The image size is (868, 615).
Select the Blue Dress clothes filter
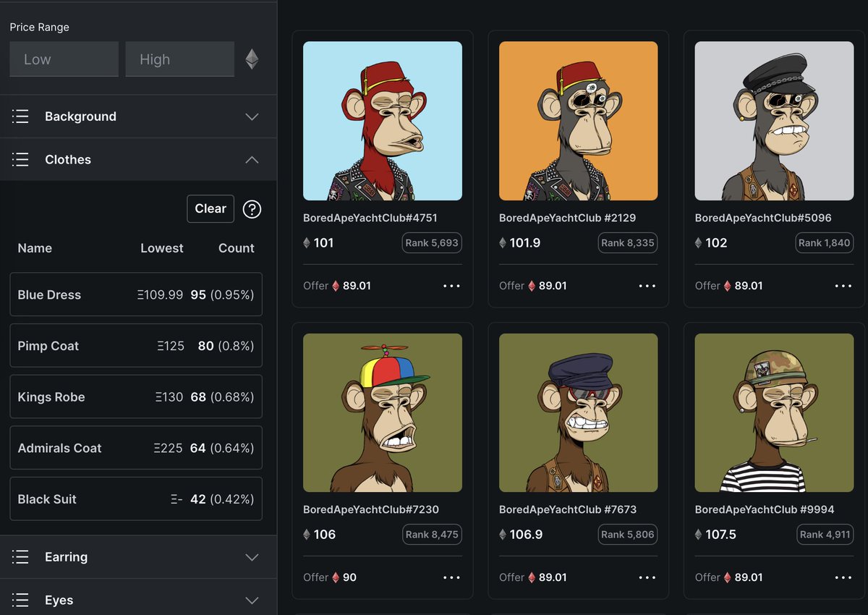136,294
